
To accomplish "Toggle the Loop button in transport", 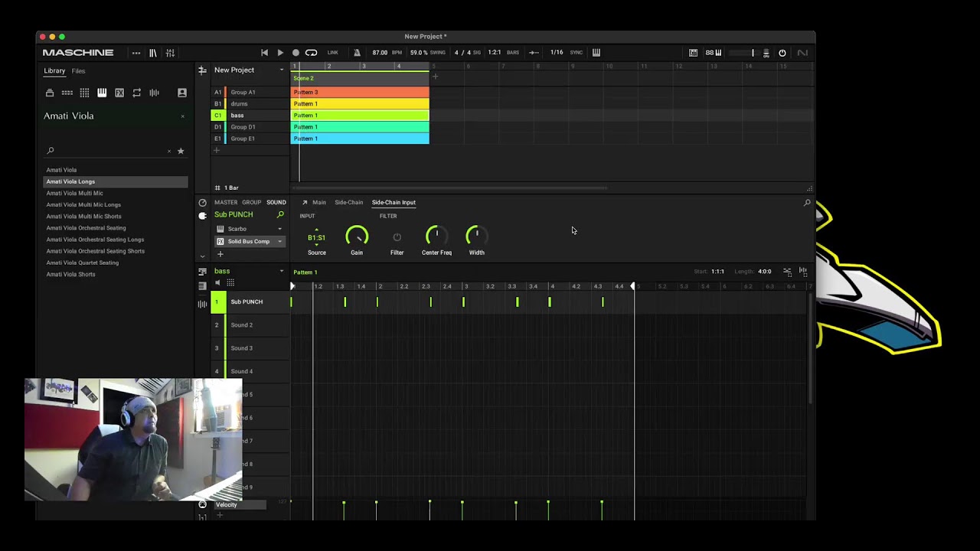I will [x=311, y=53].
